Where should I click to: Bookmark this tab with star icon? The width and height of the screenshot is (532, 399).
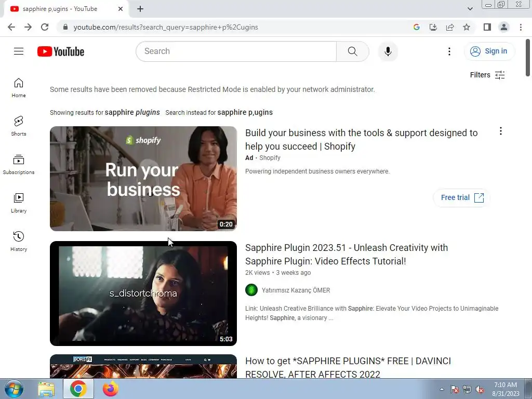point(467,27)
